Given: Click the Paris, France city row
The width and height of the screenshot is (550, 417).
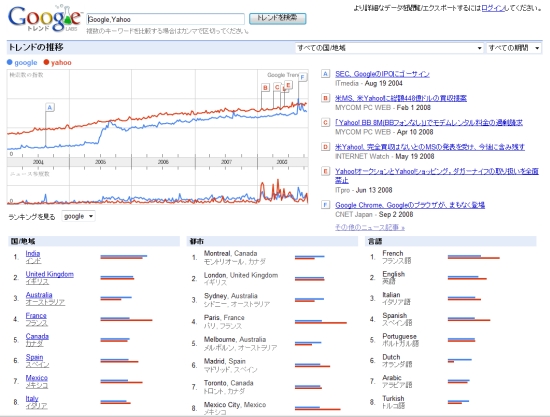Looking at the screenshot, I should (x=272, y=321).
